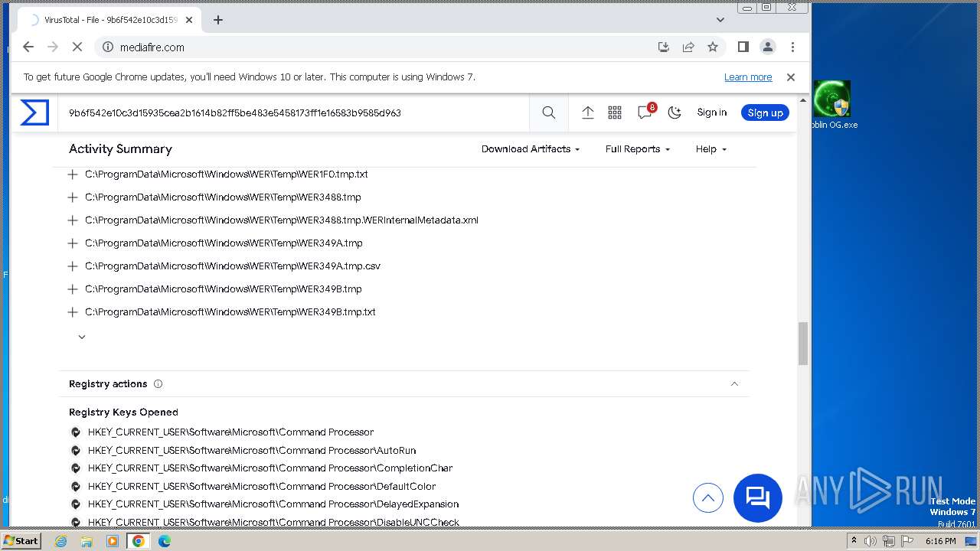Click the scroll-to-top arrow button
The height and width of the screenshot is (551, 980).
click(708, 498)
